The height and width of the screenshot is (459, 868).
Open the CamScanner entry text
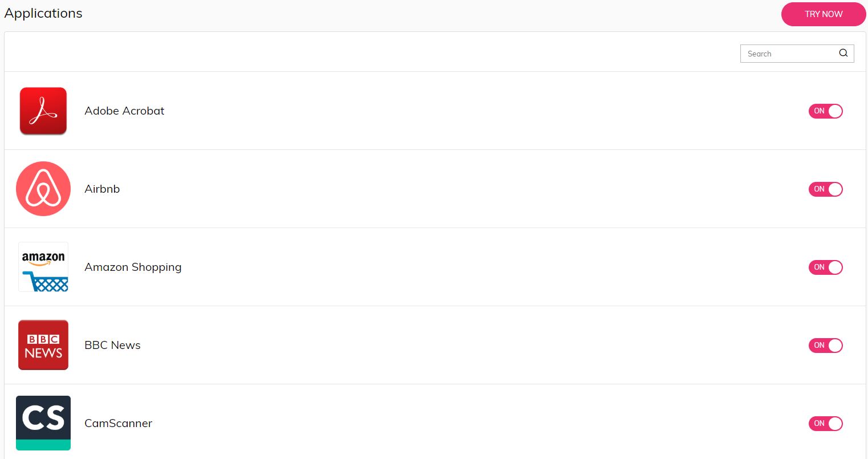[x=118, y=424]
